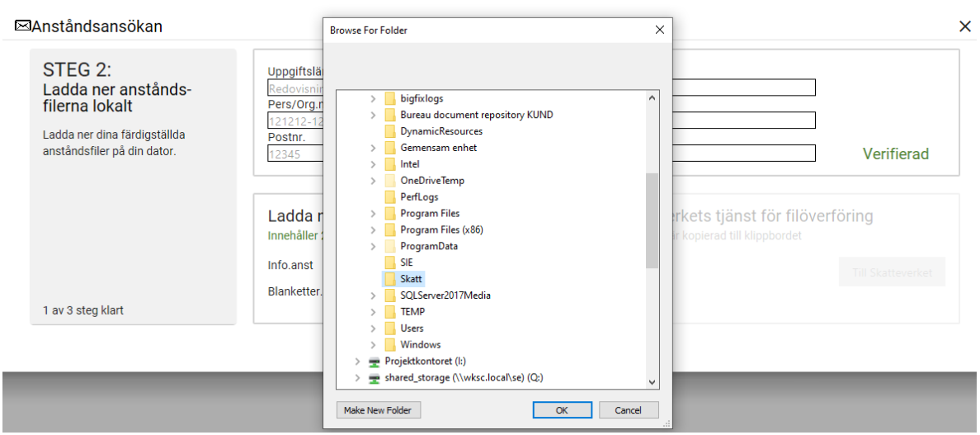Cancel the Browse For Folder dialog

click(629, 410)
